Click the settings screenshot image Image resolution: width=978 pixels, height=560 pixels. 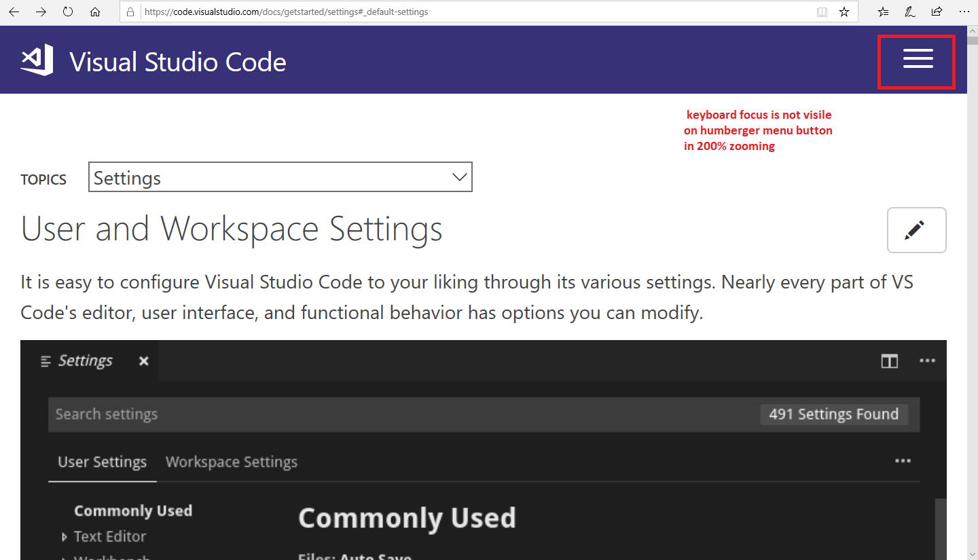click(484, 450)
